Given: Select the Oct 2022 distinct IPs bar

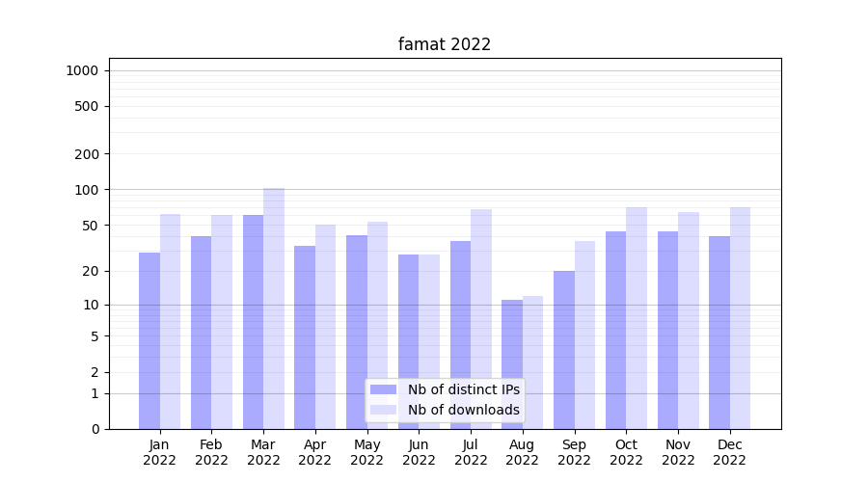Looking at the screenshot, I should pos(615,330).
